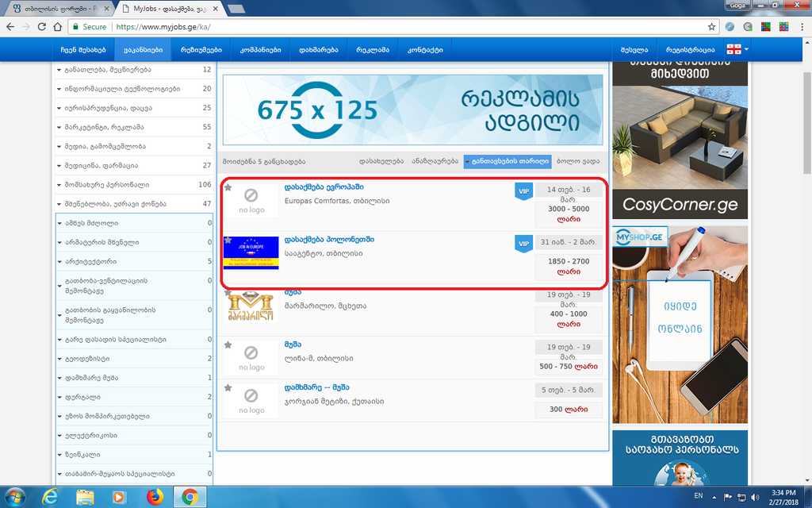Show hidden tray icons arrow
Screen dimensions: 812x508
point(714,497)
